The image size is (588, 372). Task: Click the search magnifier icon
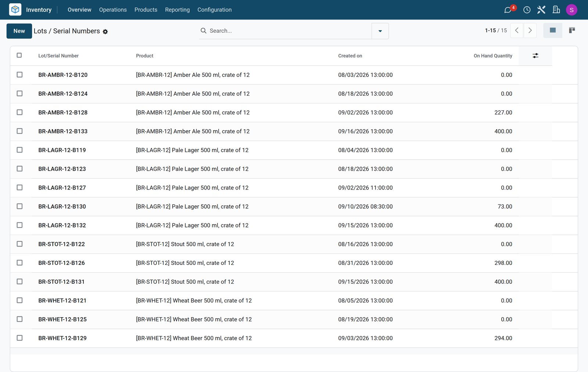(x=203, y=31)
